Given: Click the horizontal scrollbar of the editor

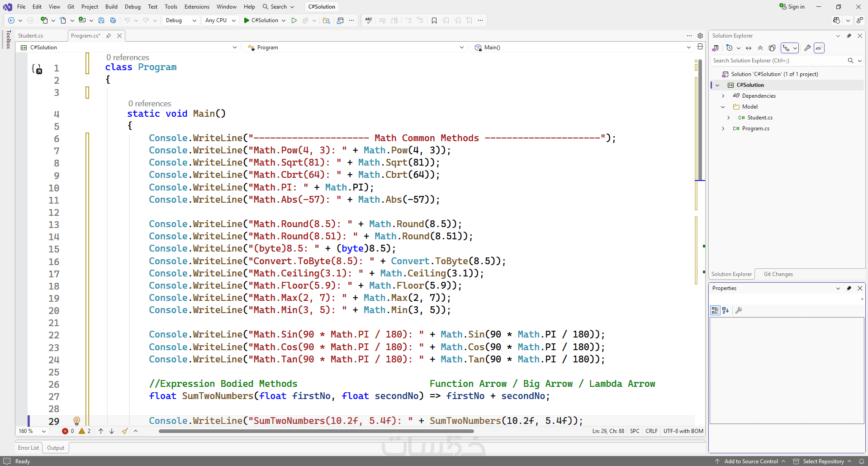Looking at the screenshot, I should pyautogui.click(x=316, y=431).
